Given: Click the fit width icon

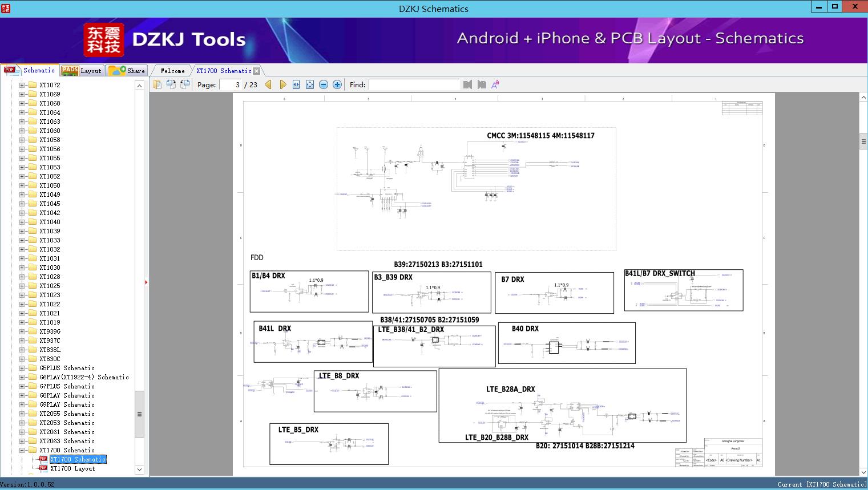Looking at the screenshot, I should coord(296,84).
